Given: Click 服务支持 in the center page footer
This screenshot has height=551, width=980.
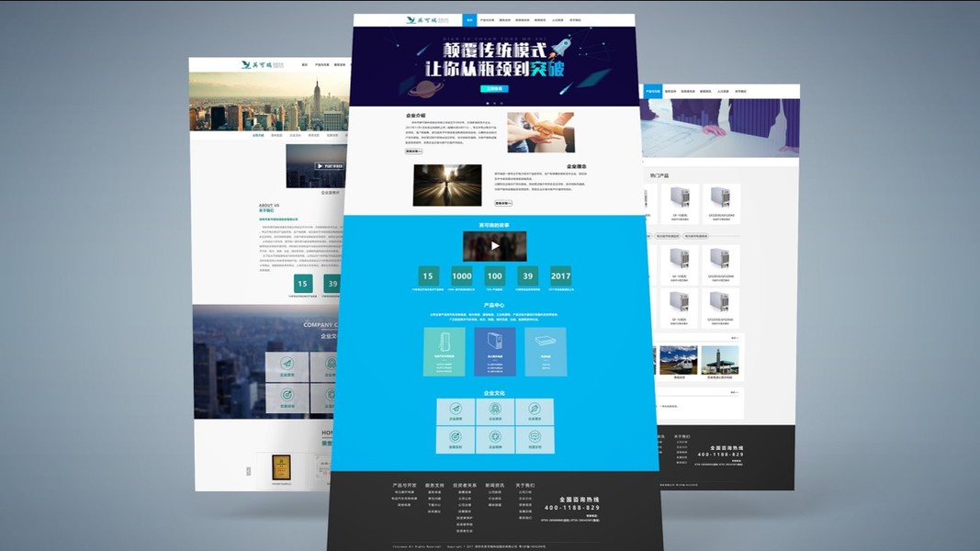Looking at the screenshot, I should point(434,485).
